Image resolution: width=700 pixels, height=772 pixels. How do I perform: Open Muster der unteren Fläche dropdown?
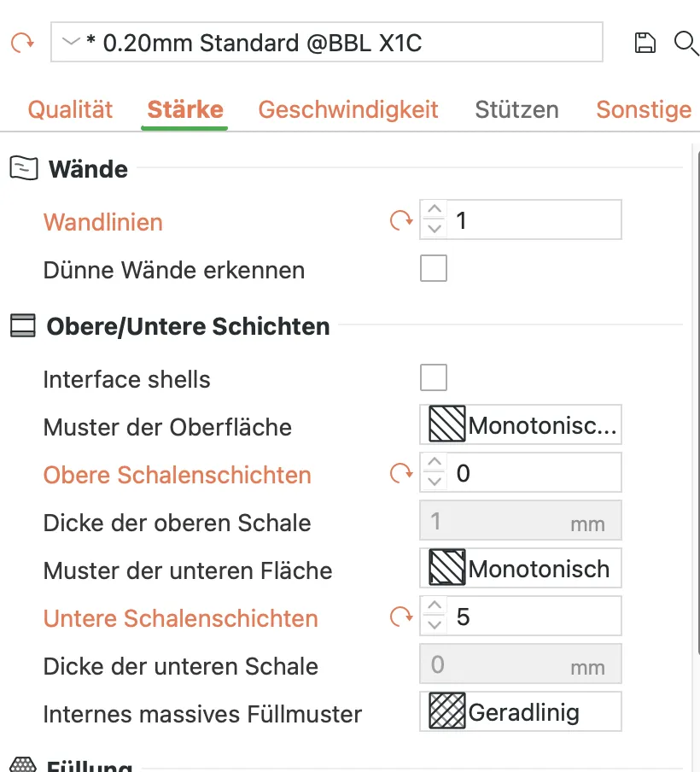tap(521, 568)
